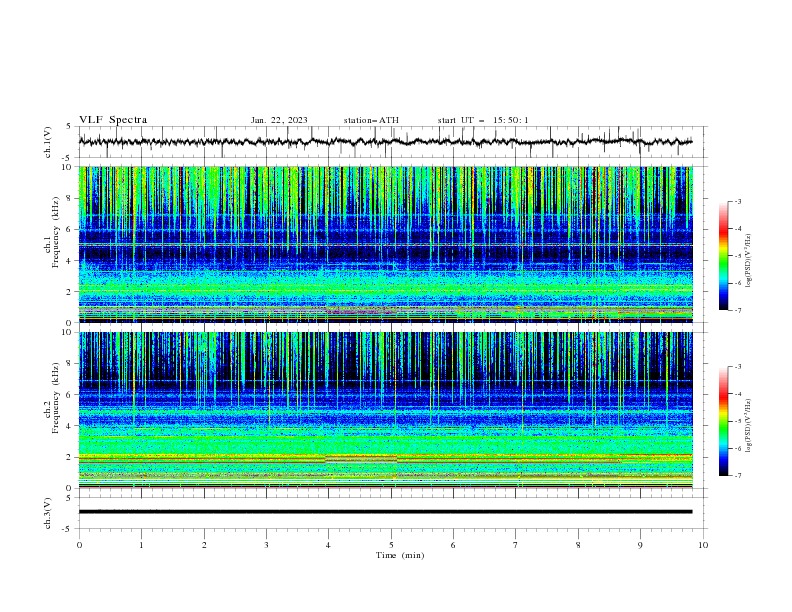Viewport: 792px width, 612px height.
Task: Click time axis tick label "6"
Action: tap(453, 545)
